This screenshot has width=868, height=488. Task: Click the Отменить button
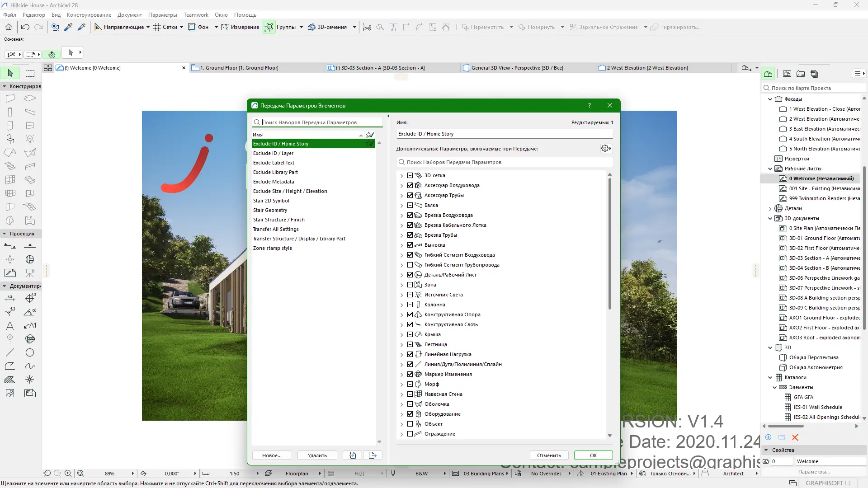549,455
